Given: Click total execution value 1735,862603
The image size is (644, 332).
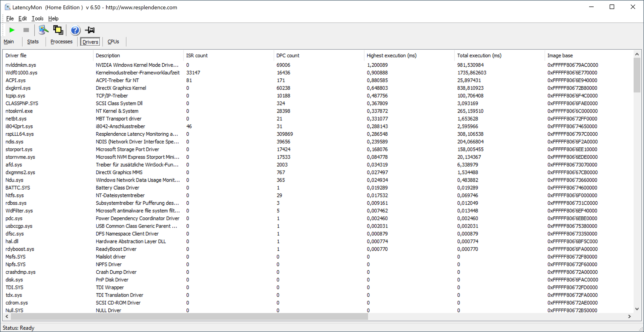Looking at the screenshot, I should [x=472, y=73].
